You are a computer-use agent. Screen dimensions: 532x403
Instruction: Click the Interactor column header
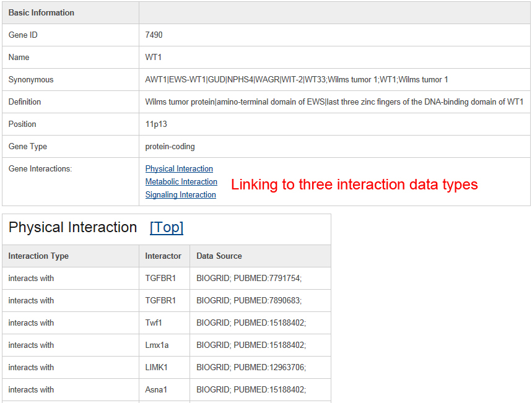coord(164,256)
